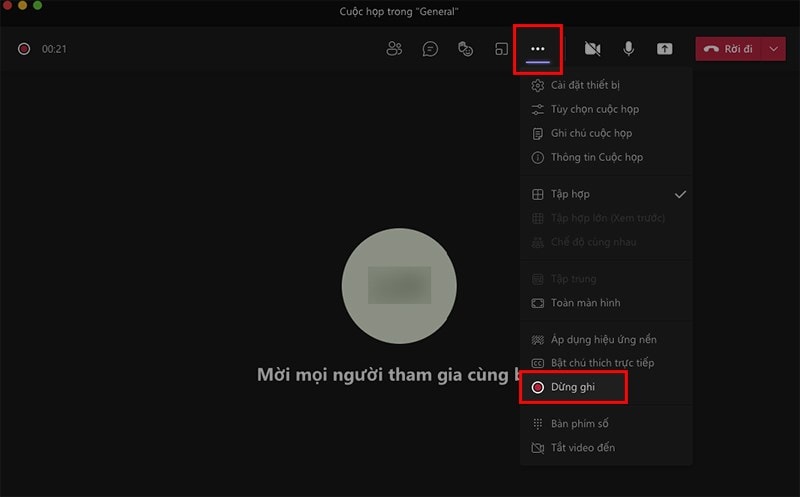
Task: Open the meeting chat icon
Action: pos(430,49)
